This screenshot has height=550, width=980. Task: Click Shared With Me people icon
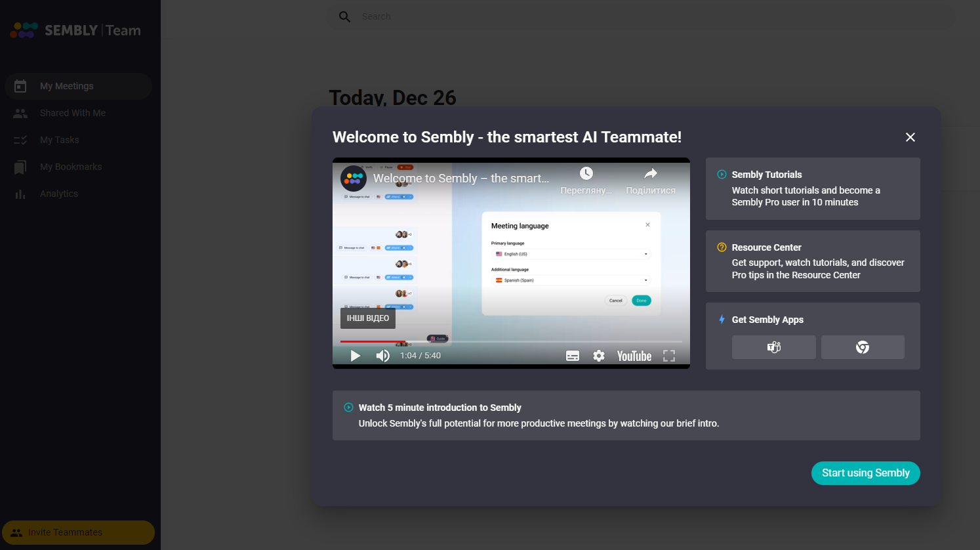pos(20,113)
